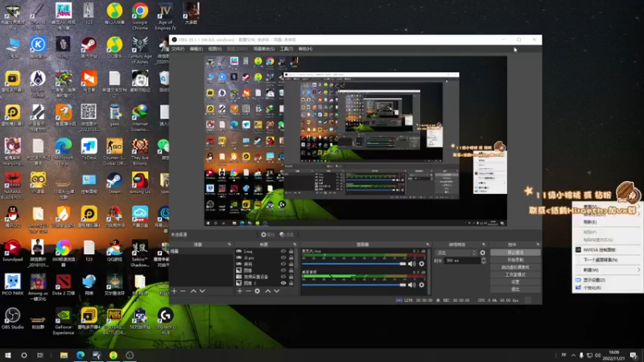The image size is (644, 362).
Task: Move source up in Sources panel
Action: pyautogui.click(x=268, y=291)
